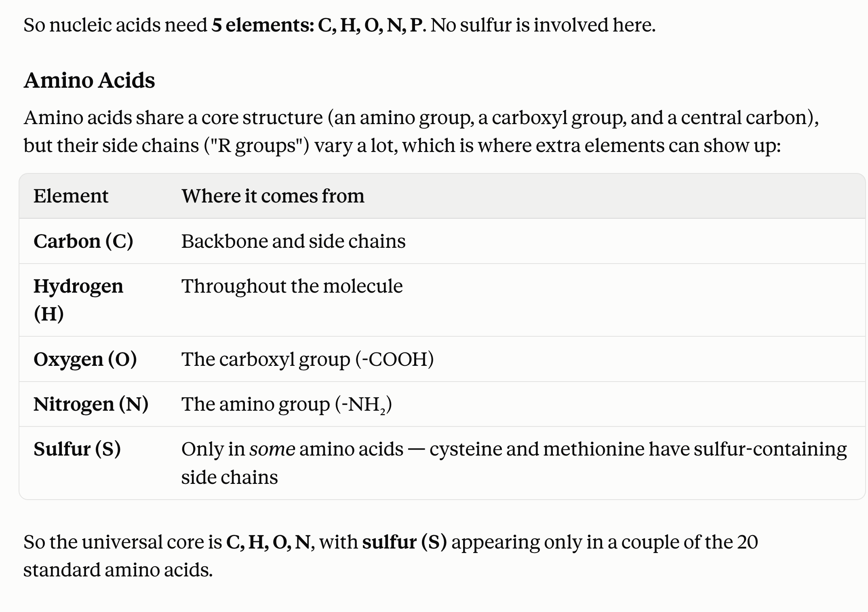Click the Sulfur (S) table cell

coord(77,449)
